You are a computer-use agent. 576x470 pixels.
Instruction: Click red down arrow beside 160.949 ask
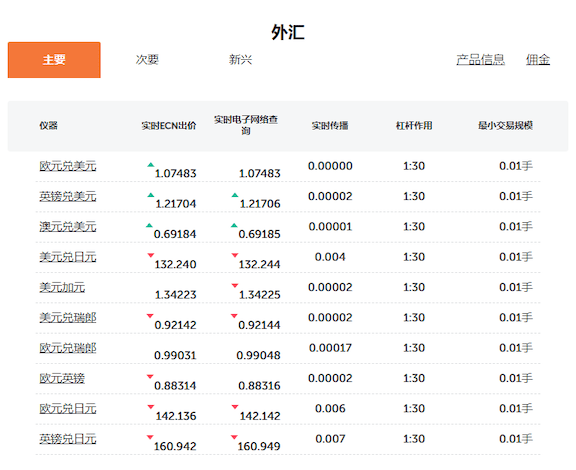[234, 437]
